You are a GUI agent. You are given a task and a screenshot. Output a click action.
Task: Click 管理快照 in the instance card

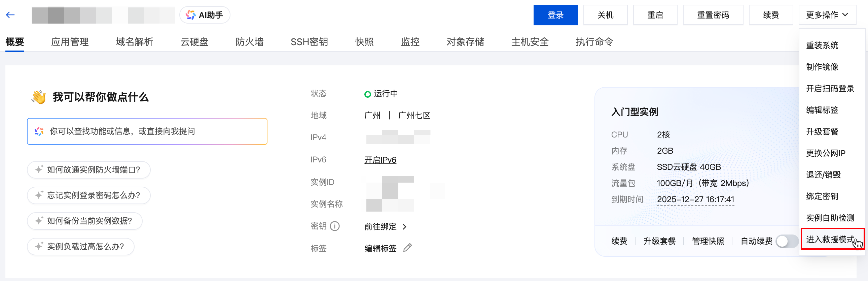(708, 241)
